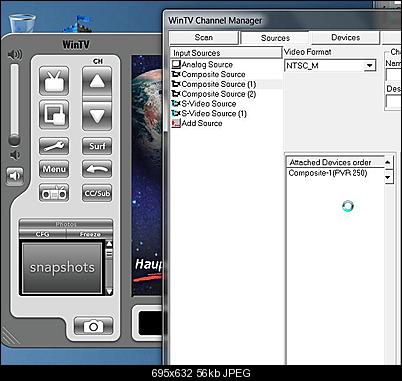This screenshot has height=381, width=402.
Task: Click the previous channel return arrow button
Action: coord(97,169)
